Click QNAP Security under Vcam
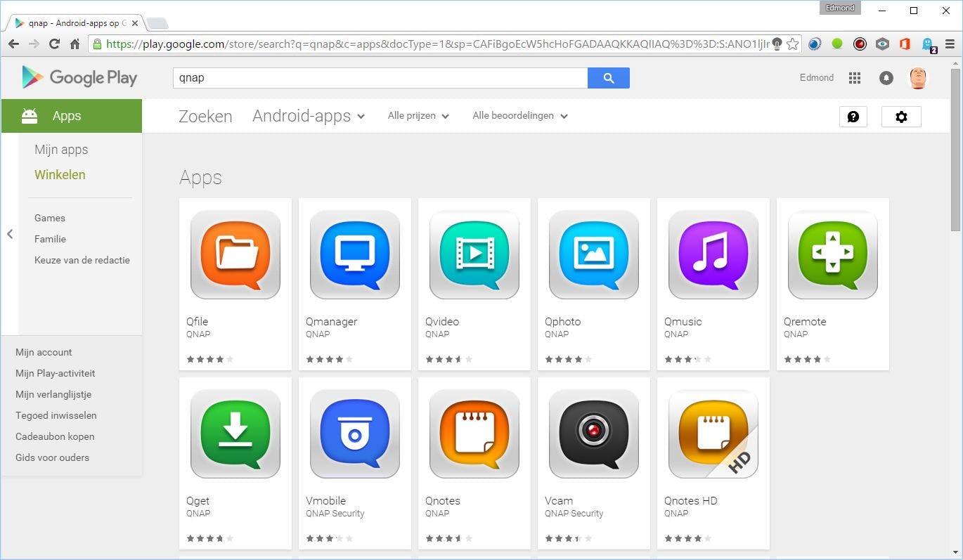Viewport: 963px width, 560px height. point(574,514)
